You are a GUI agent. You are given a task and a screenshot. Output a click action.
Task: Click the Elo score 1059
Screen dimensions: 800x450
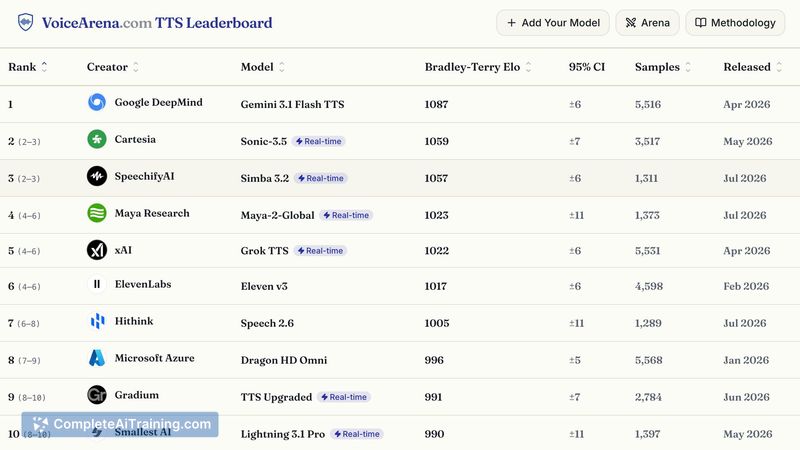(436, 141)
